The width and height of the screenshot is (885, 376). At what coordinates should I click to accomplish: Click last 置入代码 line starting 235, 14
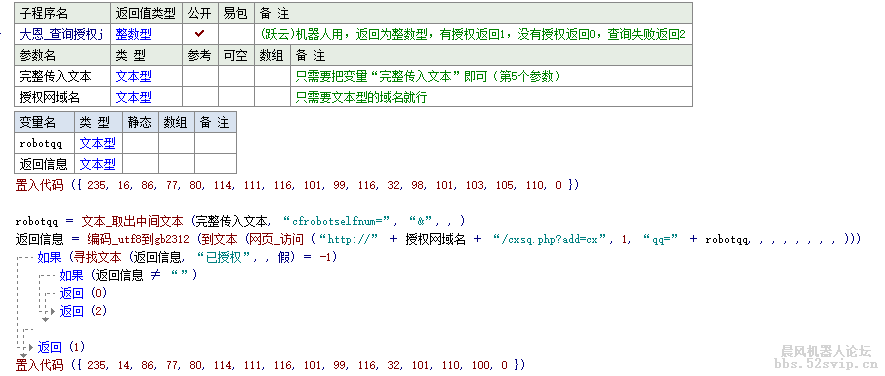point(270,364)
